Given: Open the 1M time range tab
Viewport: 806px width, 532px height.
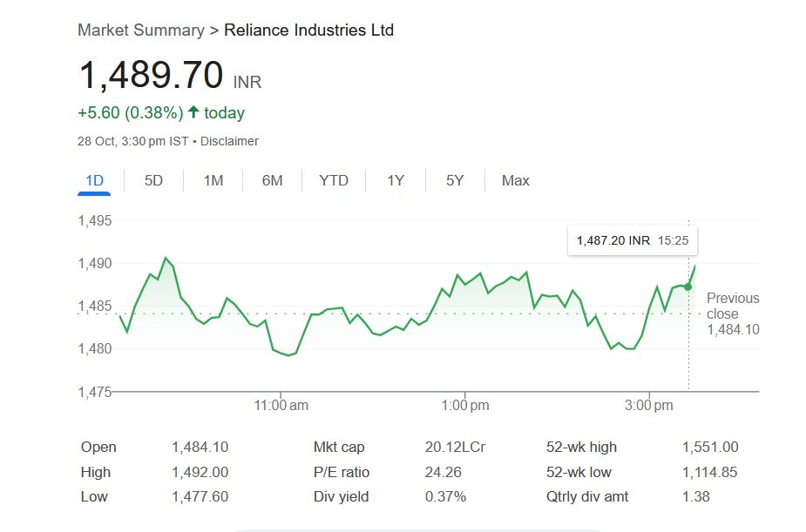Looking at the screenshot, I should point(213,180).
